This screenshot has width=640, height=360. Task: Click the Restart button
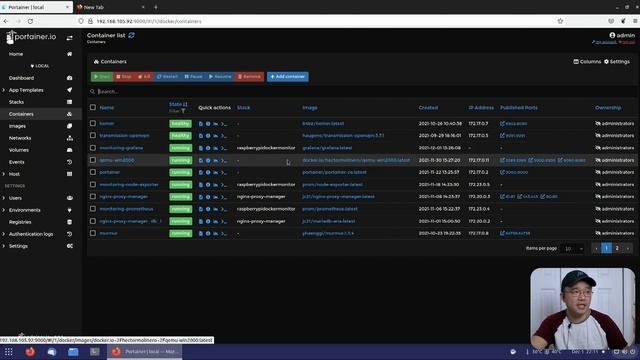click(167, 76)
